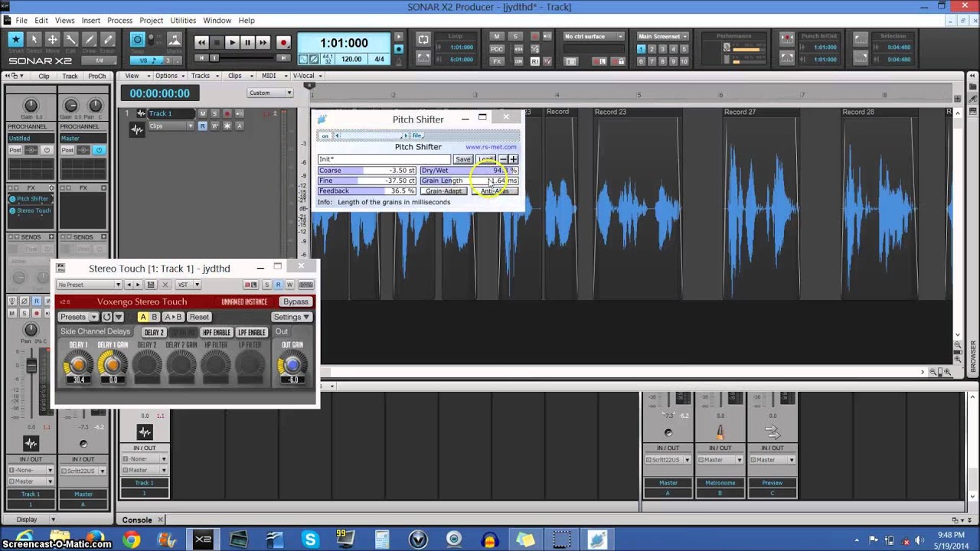This screenshot has height=551, width=980.
Task: Select the Select (arrow) tool
Action: click(34, 40)
